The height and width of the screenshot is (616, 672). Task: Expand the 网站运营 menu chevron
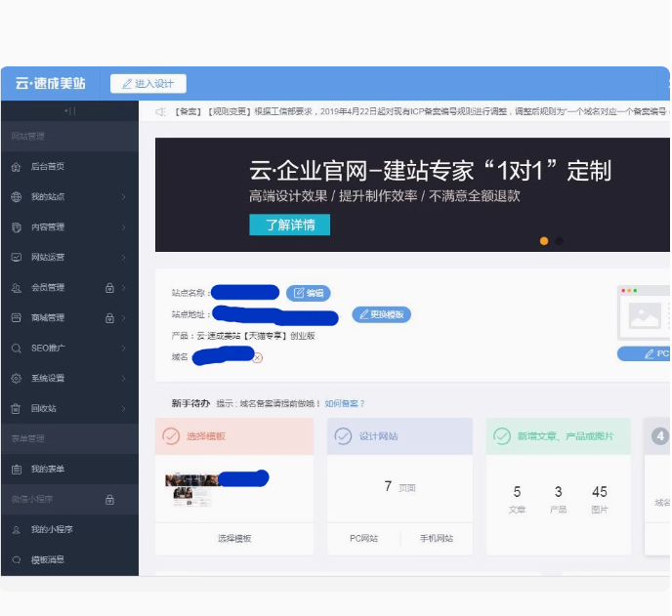click(123, 258)
